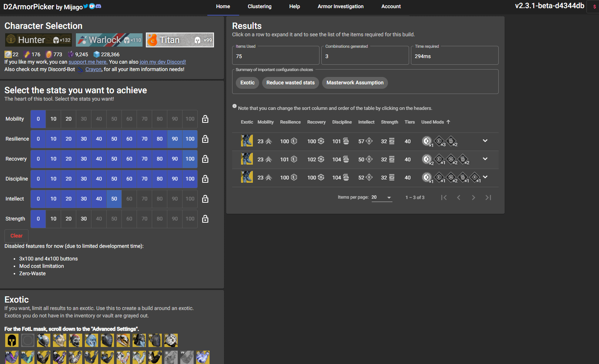
Task: Select the Hunter character card
Action: [x=39, y=40]
